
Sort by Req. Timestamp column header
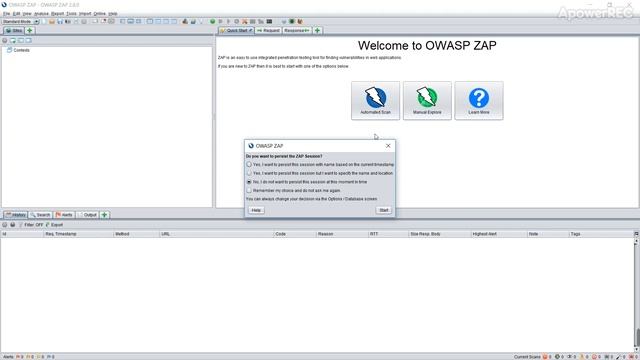78,234
